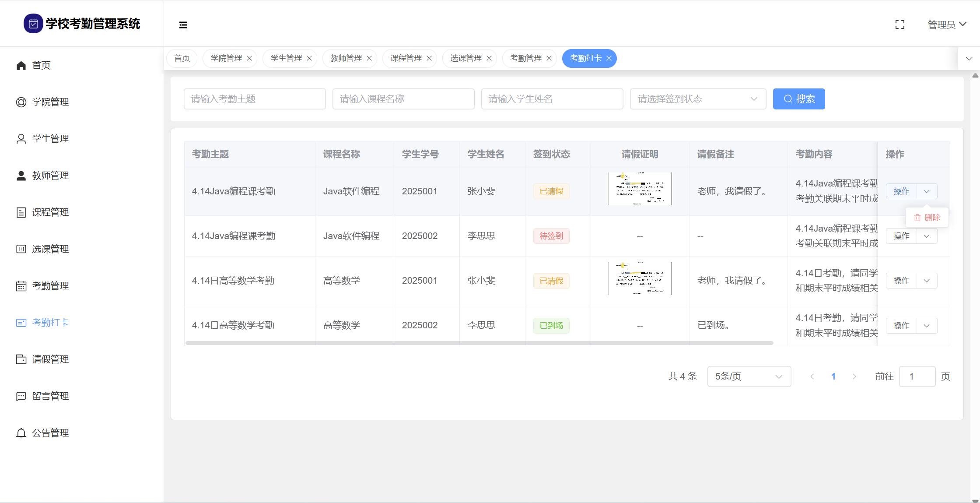980x503 pixels.
Task: Open 留言管理 in the sidebar
Action: (x=50, y=396)
